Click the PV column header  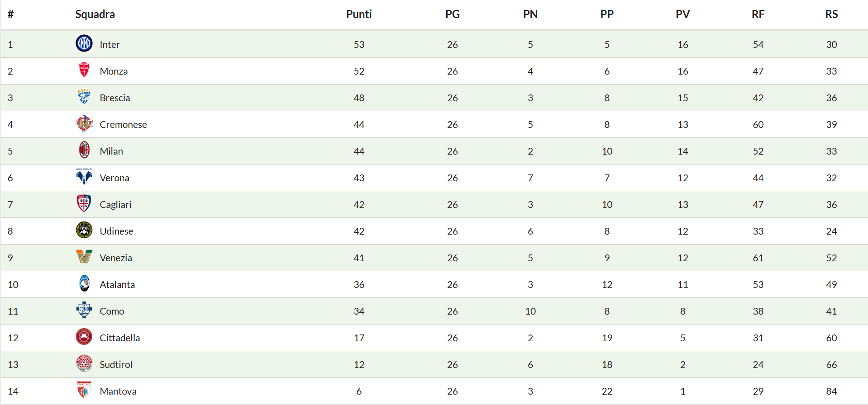(682, 14)
